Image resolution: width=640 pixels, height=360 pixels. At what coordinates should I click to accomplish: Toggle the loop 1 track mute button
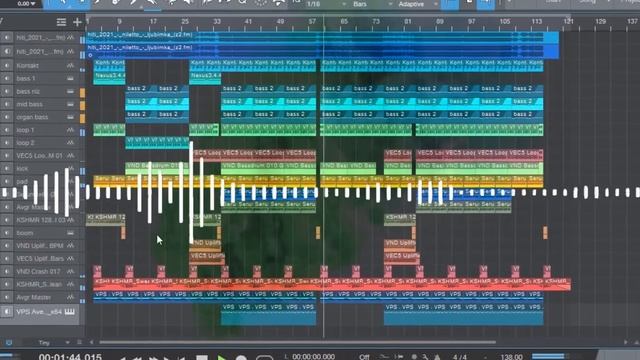[7, 130]
